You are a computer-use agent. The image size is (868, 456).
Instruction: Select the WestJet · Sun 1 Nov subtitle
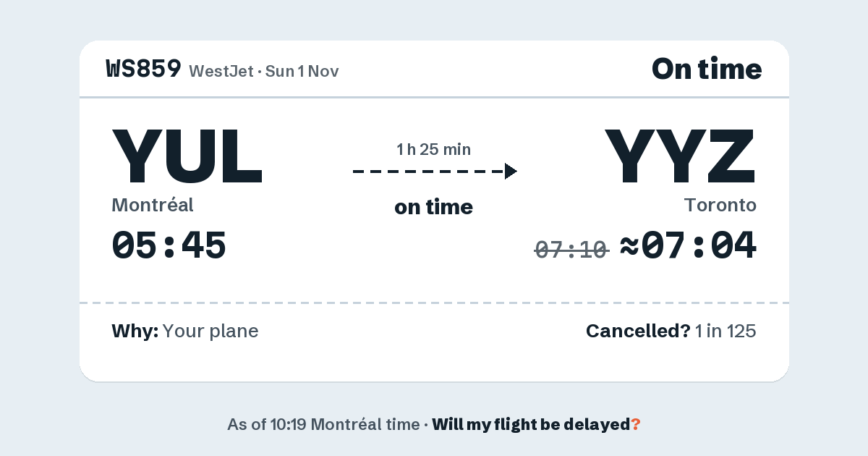pyautogui.click(x=264, y=71)
